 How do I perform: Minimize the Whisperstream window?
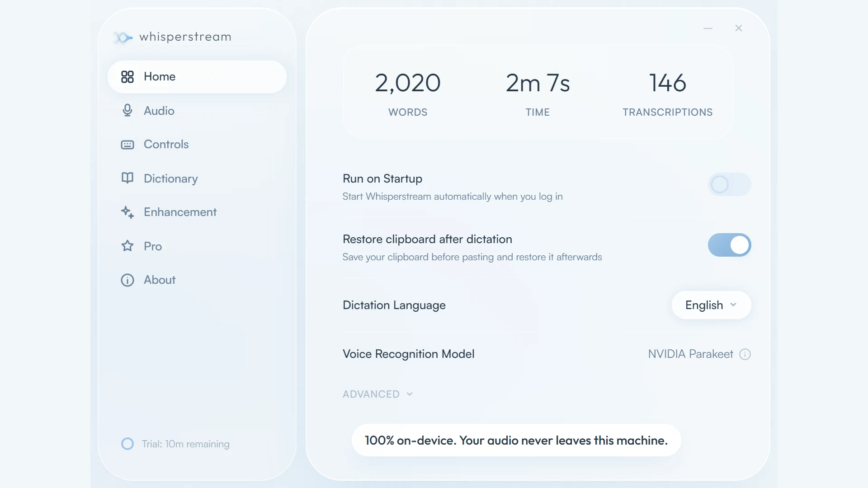pyautogui.click(x=708, y=28)
